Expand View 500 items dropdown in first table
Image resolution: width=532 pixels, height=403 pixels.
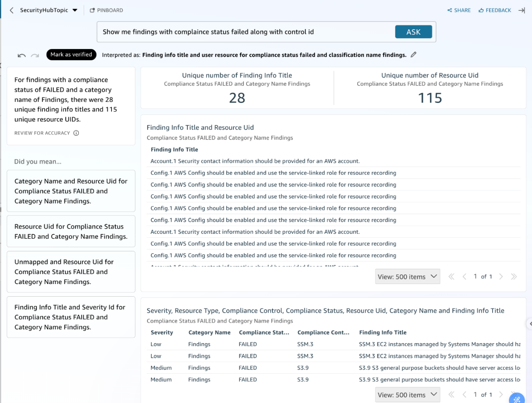coord(407,276)
